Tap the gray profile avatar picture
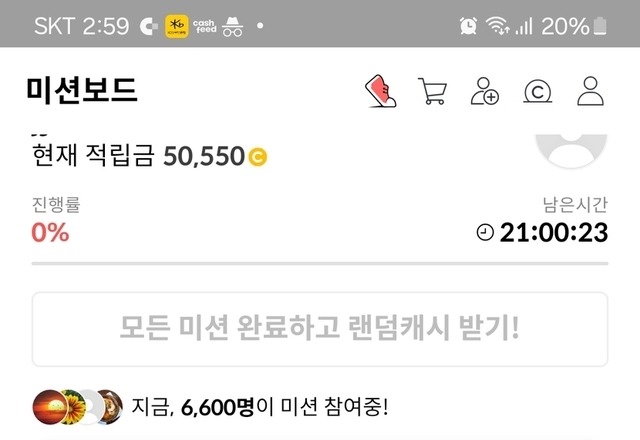Image resolution: width=640 pixels, height=440 pixels. [571, 150]
